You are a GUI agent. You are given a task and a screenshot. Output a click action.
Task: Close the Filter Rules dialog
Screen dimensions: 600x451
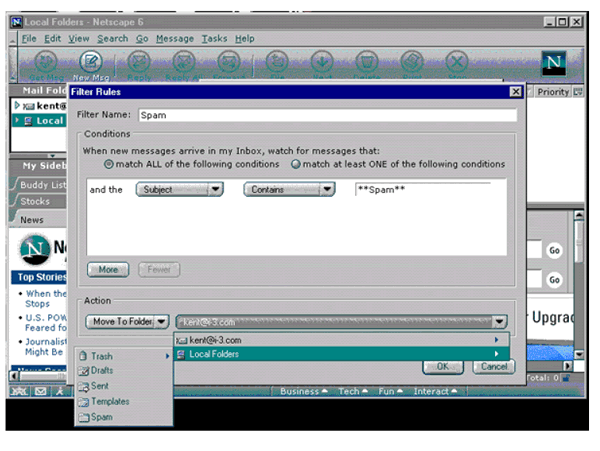516,92
